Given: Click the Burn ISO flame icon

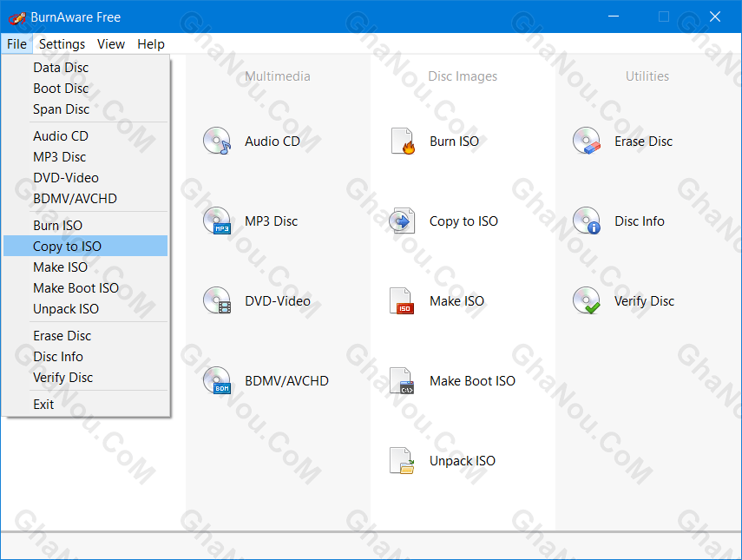Looking at the screenshot, I should tap(402, 141).
